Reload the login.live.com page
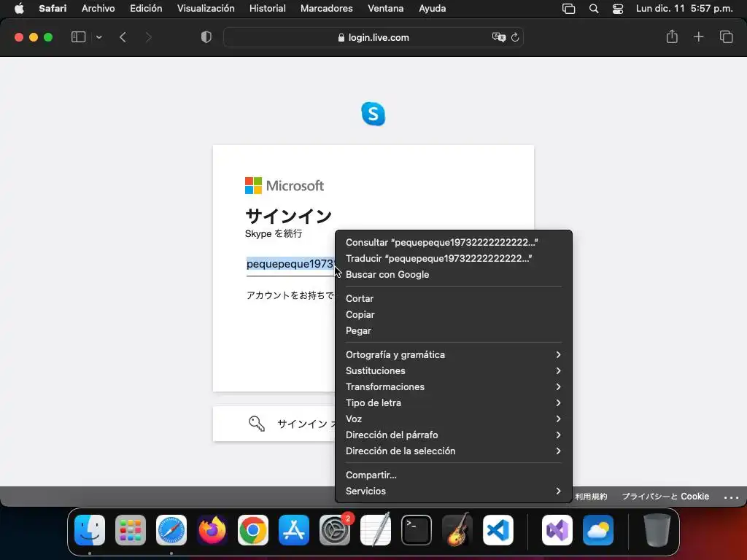747x560 pixels. tap(515, 37)
